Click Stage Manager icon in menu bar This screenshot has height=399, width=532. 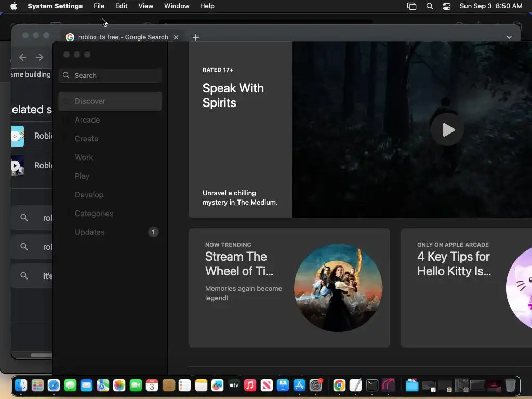[x=411, y=6]
